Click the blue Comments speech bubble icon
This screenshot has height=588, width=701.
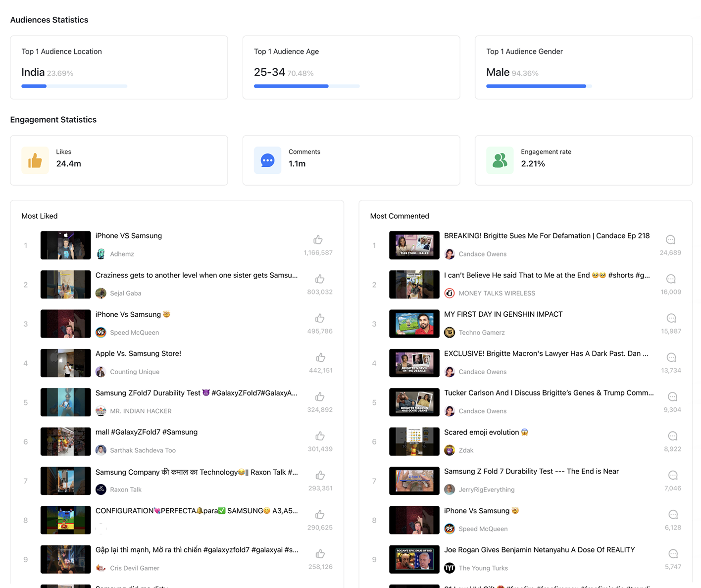(267, 160)
